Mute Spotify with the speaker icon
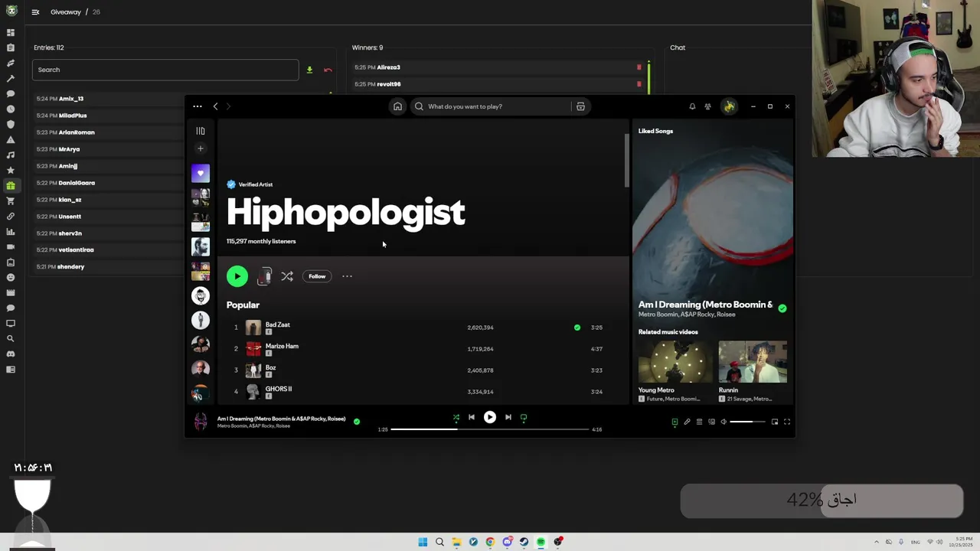980x551 pixels. tap(724, 422)
